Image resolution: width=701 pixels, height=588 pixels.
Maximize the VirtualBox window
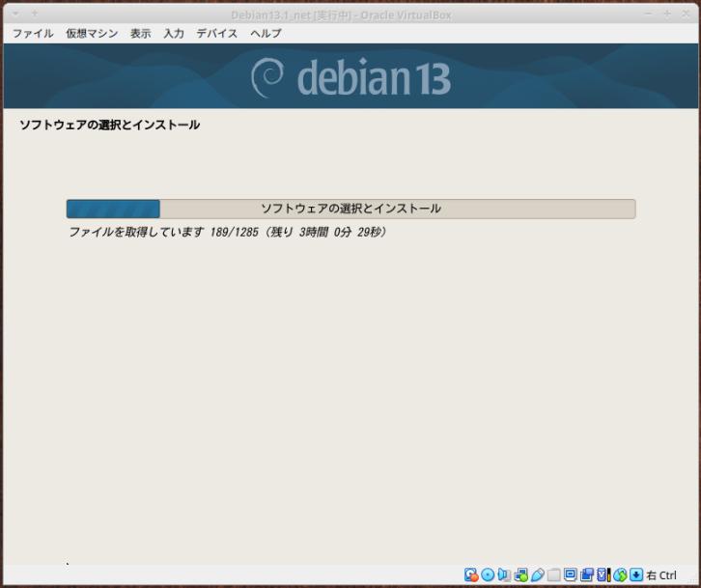click(x=667, y=14)
